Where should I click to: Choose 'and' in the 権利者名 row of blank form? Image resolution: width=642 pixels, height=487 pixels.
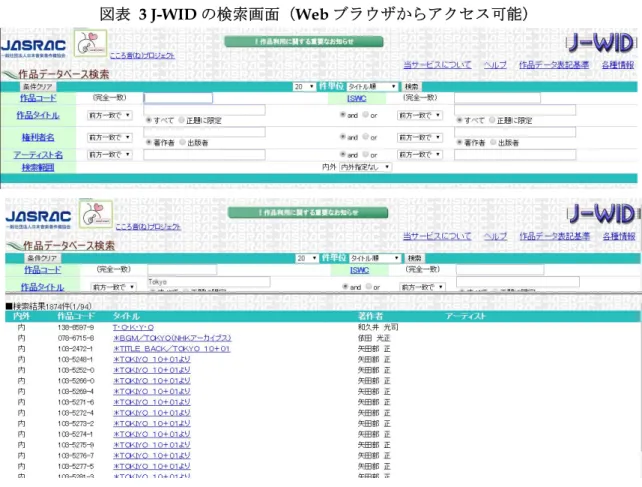343,137
